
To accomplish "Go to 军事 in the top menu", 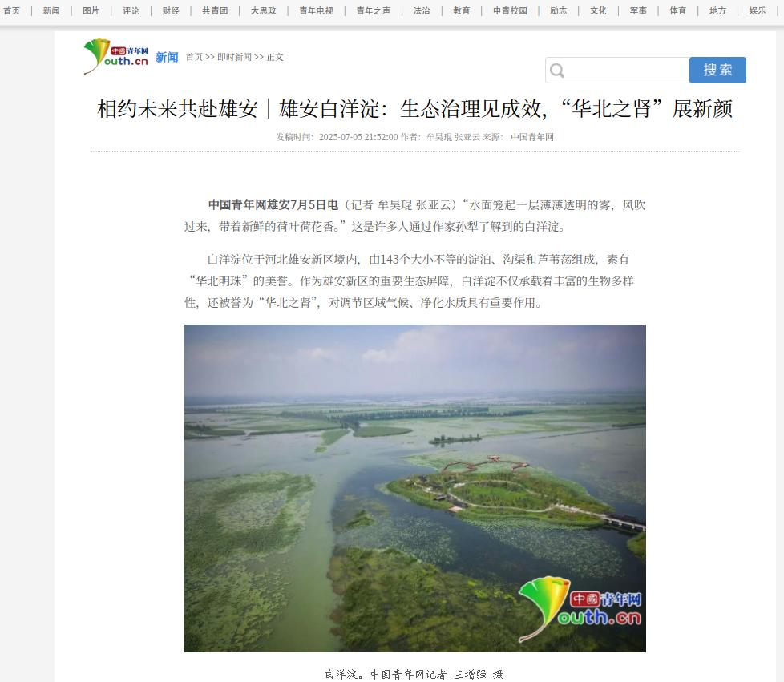I will tap(638, 10).
